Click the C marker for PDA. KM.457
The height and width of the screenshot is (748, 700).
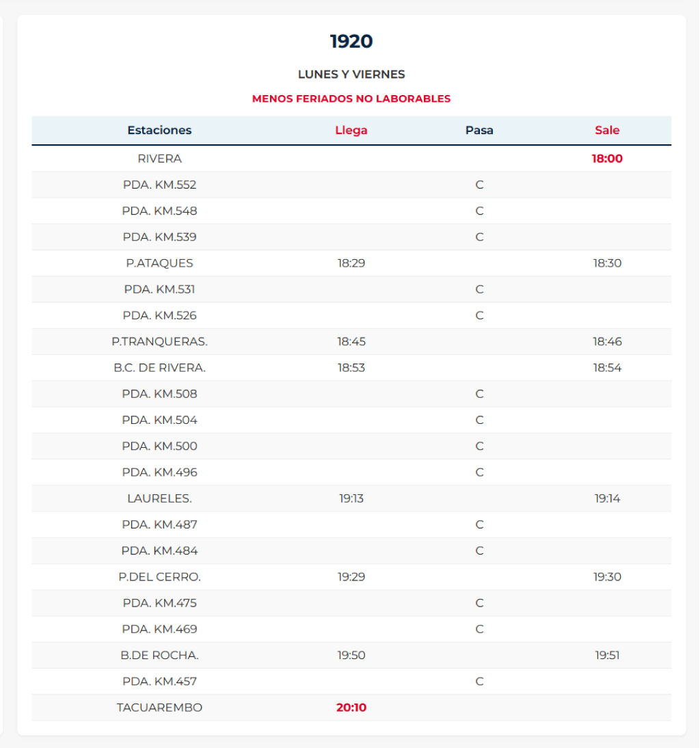click(479, 682)
